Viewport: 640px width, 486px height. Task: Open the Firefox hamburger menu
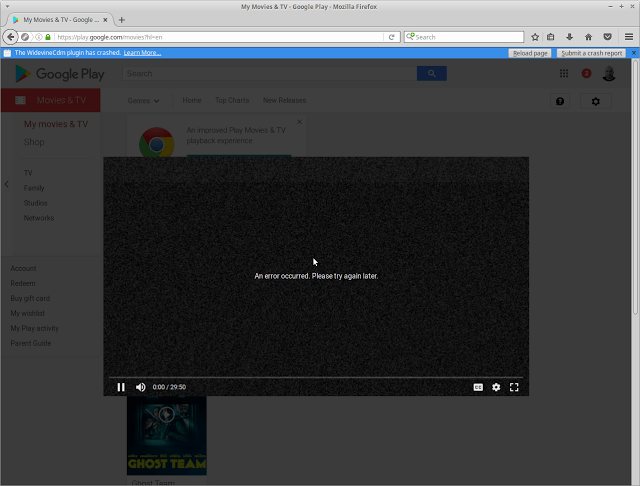tap(627, 37)
